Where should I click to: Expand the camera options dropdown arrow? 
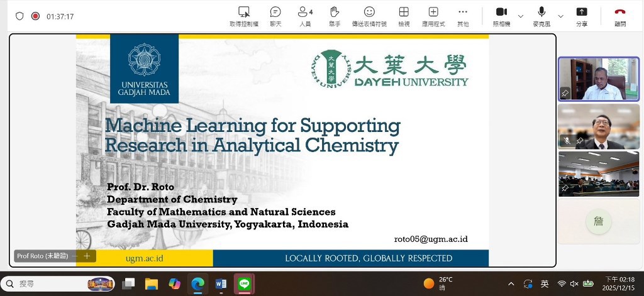pos(521,16)
